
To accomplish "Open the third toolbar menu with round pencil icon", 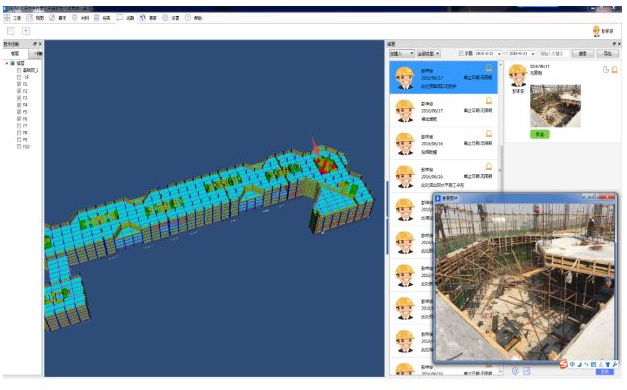I will point(58,18).
